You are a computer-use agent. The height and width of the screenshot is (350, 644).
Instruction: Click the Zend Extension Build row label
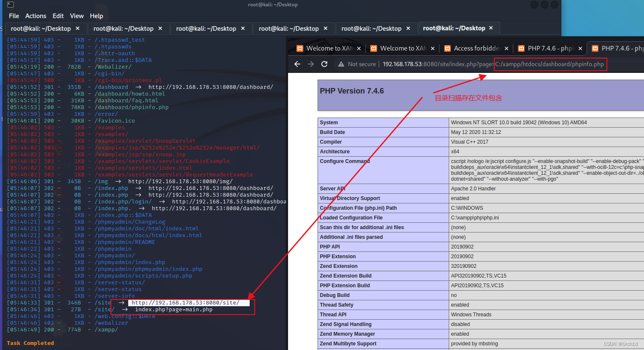point(345,276)
